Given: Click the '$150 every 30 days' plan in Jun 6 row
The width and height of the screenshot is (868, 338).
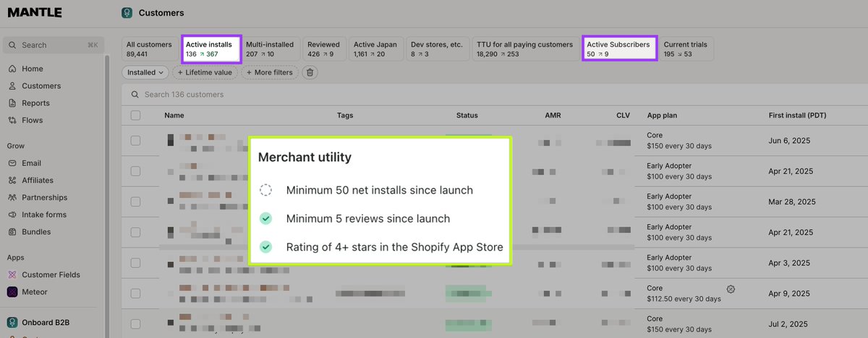Looking at the screenshot, I should pyautogui.click(x=679, y=146).
